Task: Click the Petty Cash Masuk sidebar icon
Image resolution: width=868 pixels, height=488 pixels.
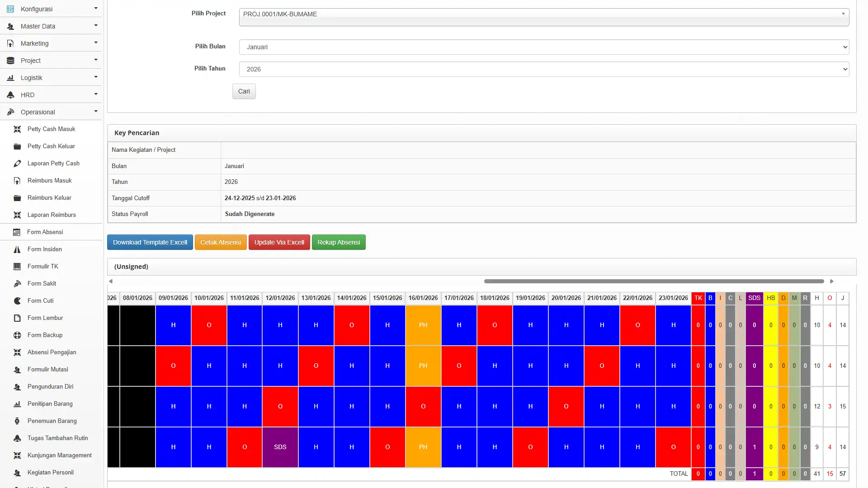Action: 17,129
